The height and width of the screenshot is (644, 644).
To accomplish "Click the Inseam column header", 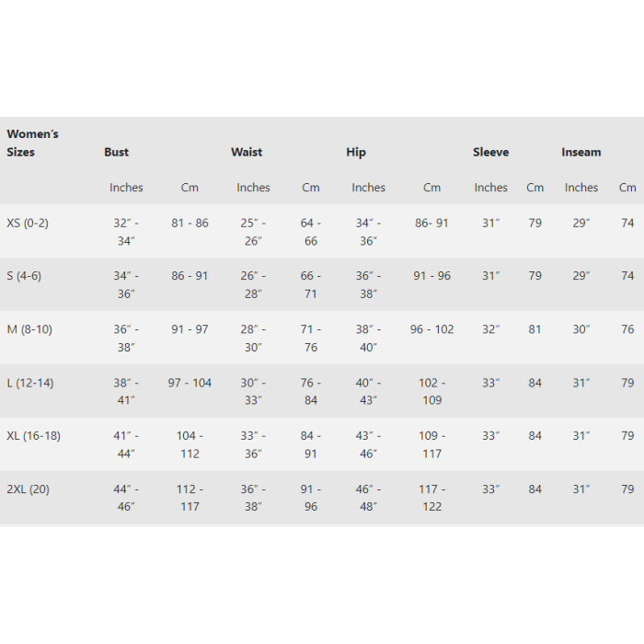I will pyautogui.click(x=581, y=152).
